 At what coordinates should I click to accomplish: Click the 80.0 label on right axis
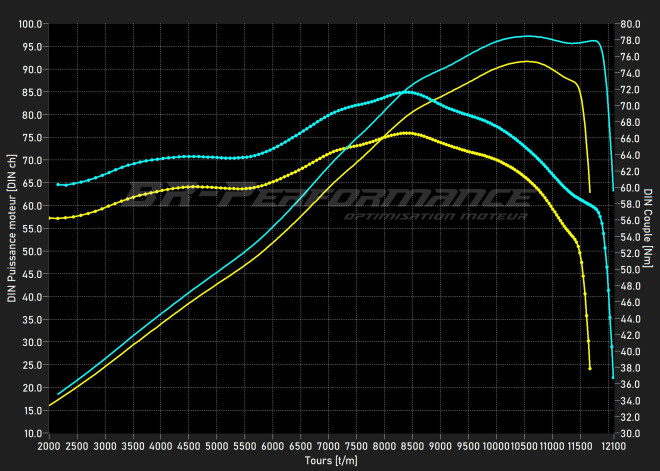point(630,24)
